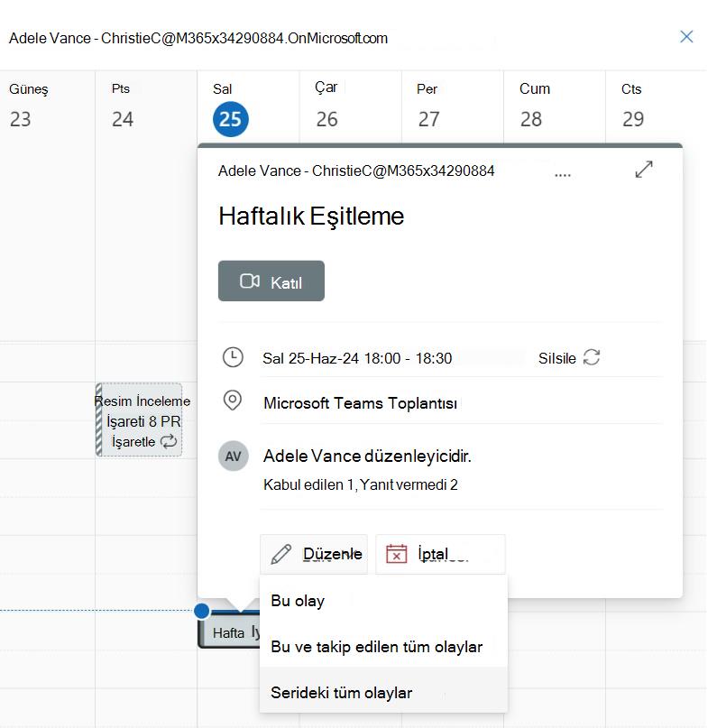Select Thursday 27 in week header
This screenshot has width=717, height=728.
point(428,119)
